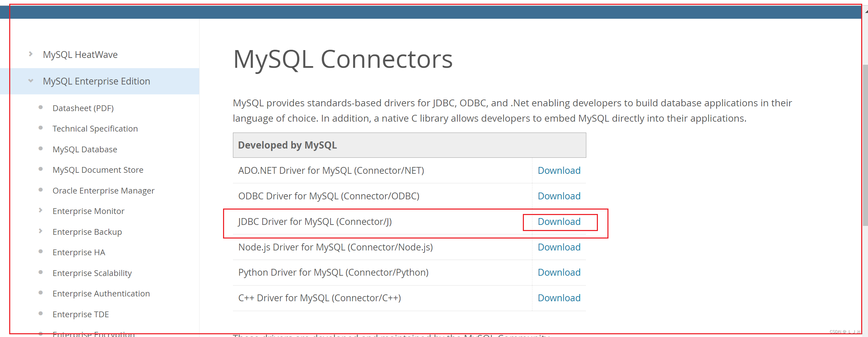Screen dimensions: 868x337
Task: Open the MySQL HeatWave sidebar link
Action: (80, 55)
